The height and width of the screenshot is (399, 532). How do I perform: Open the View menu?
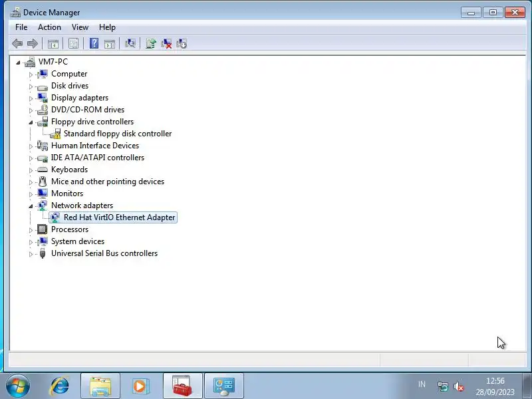click(x=80, y=27)
